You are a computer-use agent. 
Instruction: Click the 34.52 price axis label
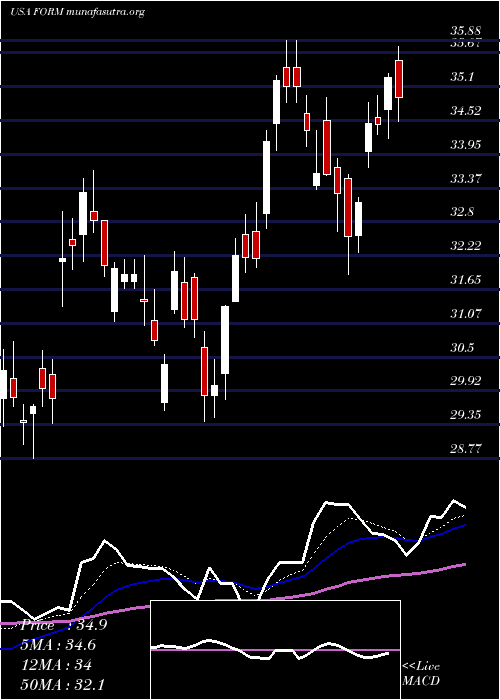click(x=465, y=110)
